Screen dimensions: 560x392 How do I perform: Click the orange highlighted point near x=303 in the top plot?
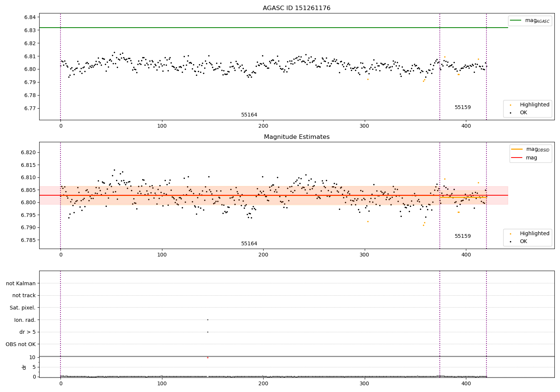(x=368, y=79)
